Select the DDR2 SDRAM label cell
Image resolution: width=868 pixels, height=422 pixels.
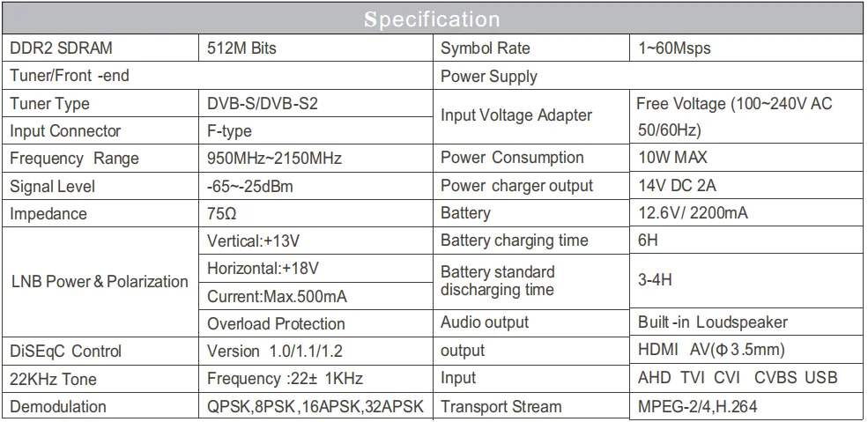61,48
